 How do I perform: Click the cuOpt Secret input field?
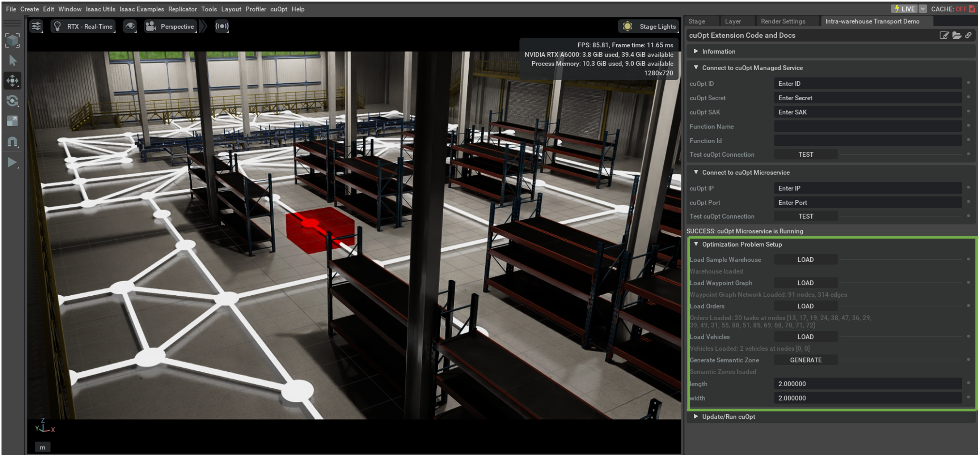868,98
